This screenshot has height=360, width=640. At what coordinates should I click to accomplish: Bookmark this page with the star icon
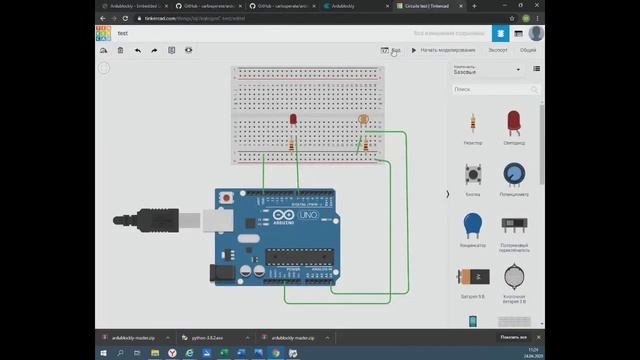tap(512, 18)
